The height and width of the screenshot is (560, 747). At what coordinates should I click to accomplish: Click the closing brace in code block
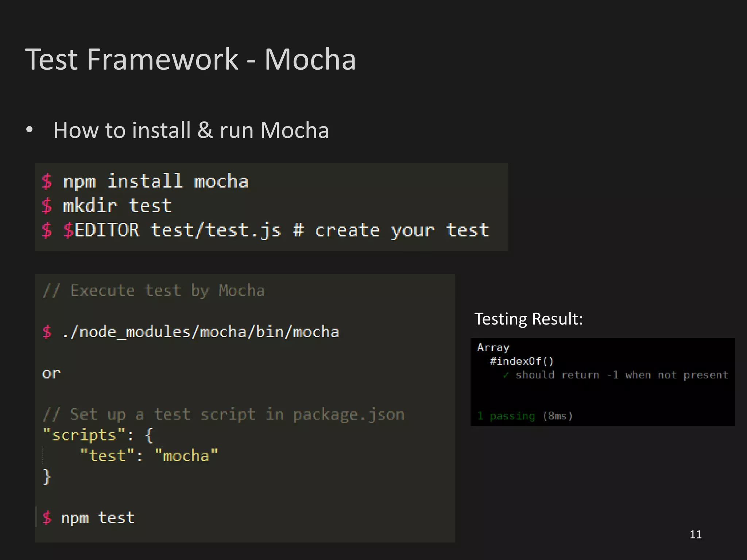click(x=47, y=477)
